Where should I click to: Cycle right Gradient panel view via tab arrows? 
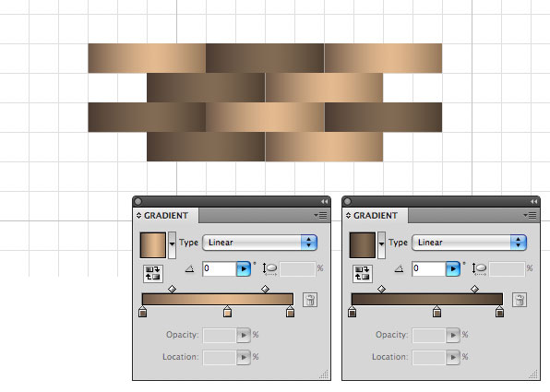click(x=348, y=215)
